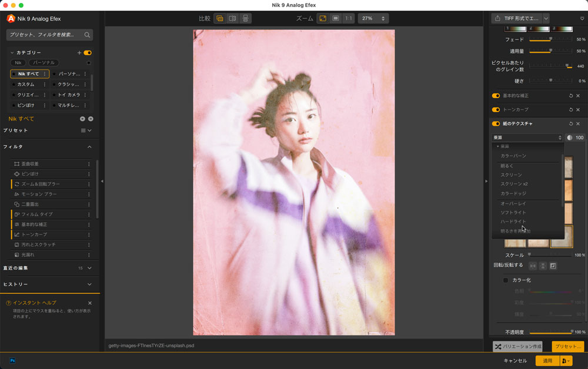The height and width of the screenshot is (369, 588).
Task: Click the search magnifier icon
Action: 87,35
